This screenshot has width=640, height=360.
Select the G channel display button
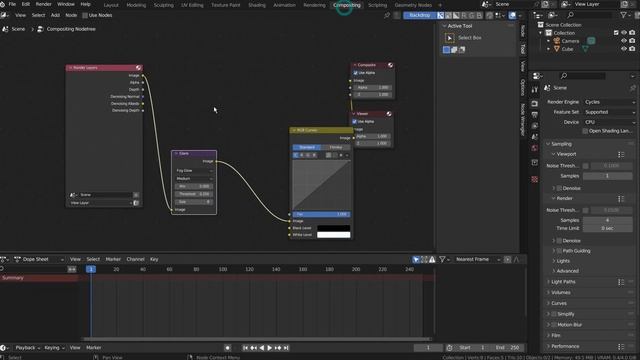pos(472,16)
